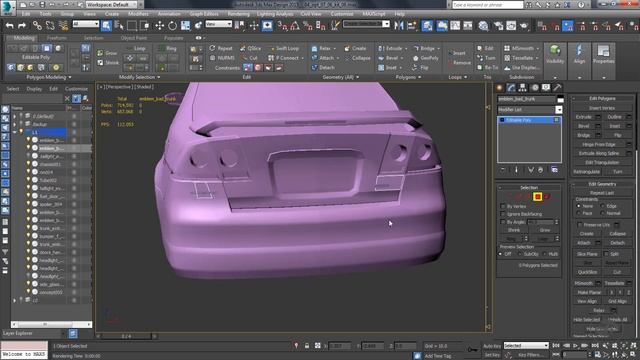This screenshot has height=360, width=640.
Task: Open the Workspace: Default dropdown
Action: tap(113, 4)
